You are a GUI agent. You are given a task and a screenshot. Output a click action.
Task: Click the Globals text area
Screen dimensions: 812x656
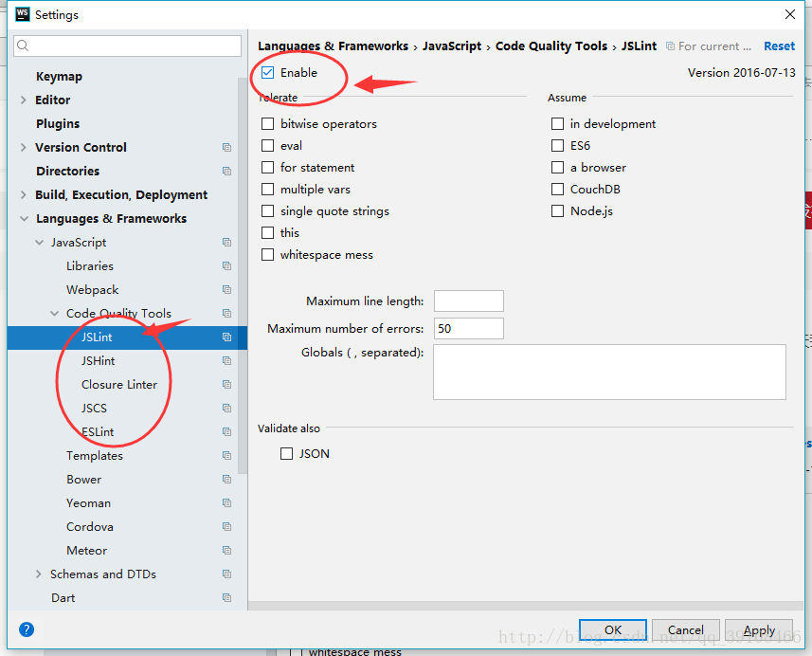609,372
